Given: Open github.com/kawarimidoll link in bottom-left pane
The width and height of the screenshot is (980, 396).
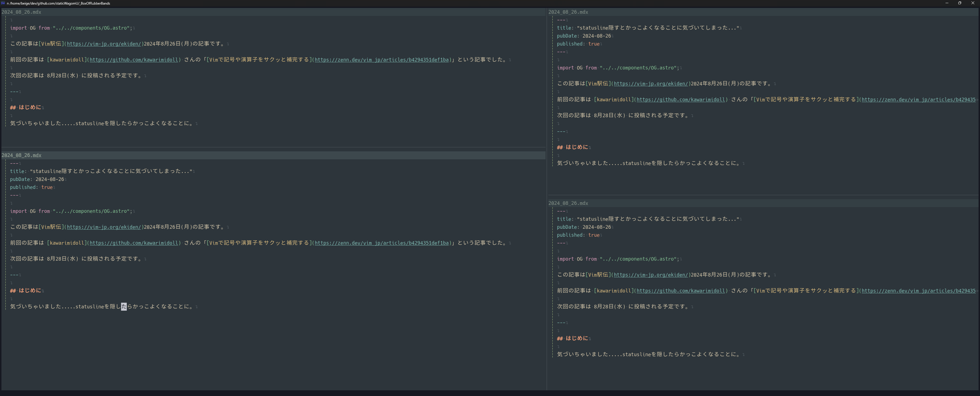Looking at the screenshot, I should [134, 243].
